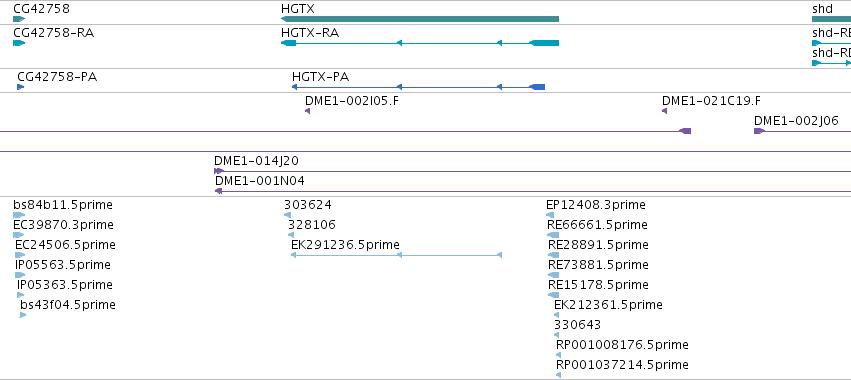Screen dimensions: 851x380
Task: Click the EK291236.5prime EST feature line
Action: tap(397, 255)
